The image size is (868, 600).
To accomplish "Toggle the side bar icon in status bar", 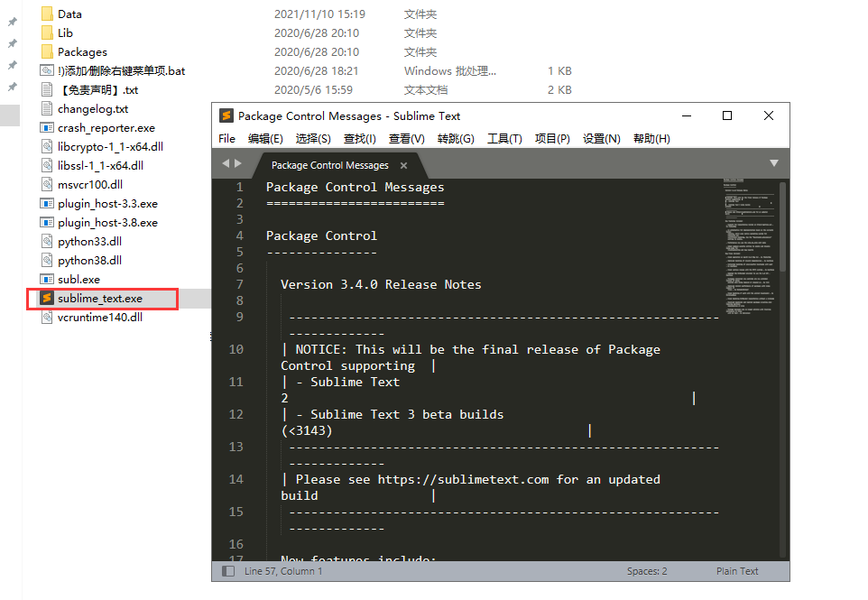I will 228,570.
